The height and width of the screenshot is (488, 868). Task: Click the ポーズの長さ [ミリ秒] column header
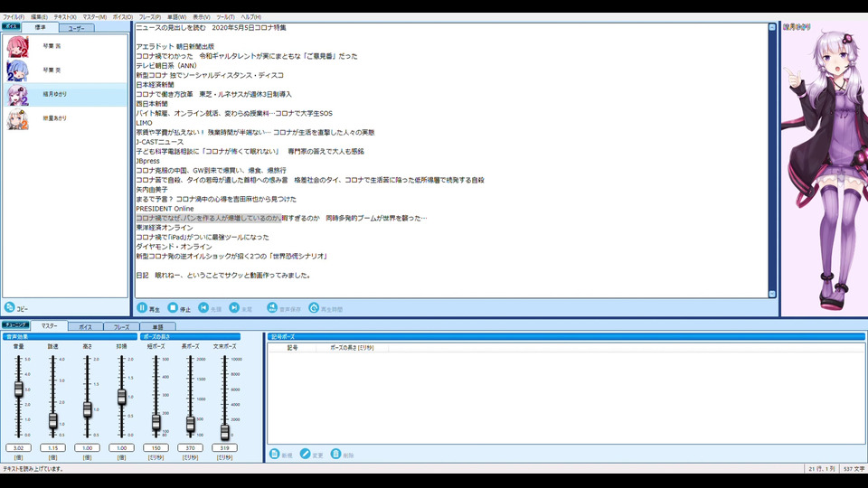[x=352, y=348]
